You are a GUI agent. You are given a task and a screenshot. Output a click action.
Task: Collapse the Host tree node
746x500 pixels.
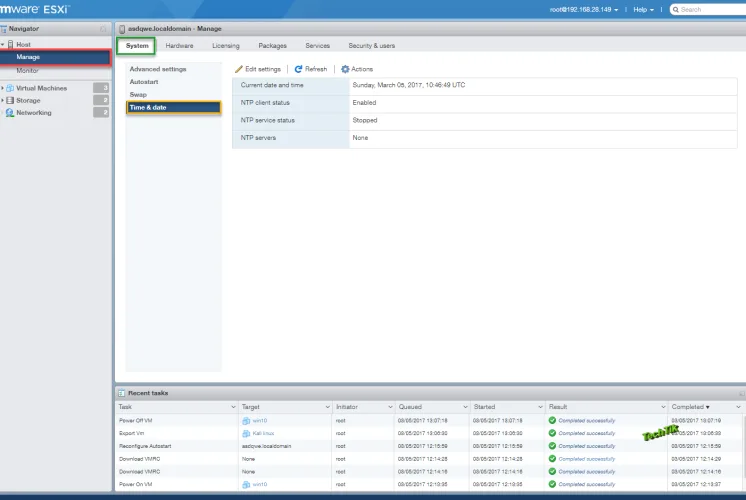click(3, 44)
